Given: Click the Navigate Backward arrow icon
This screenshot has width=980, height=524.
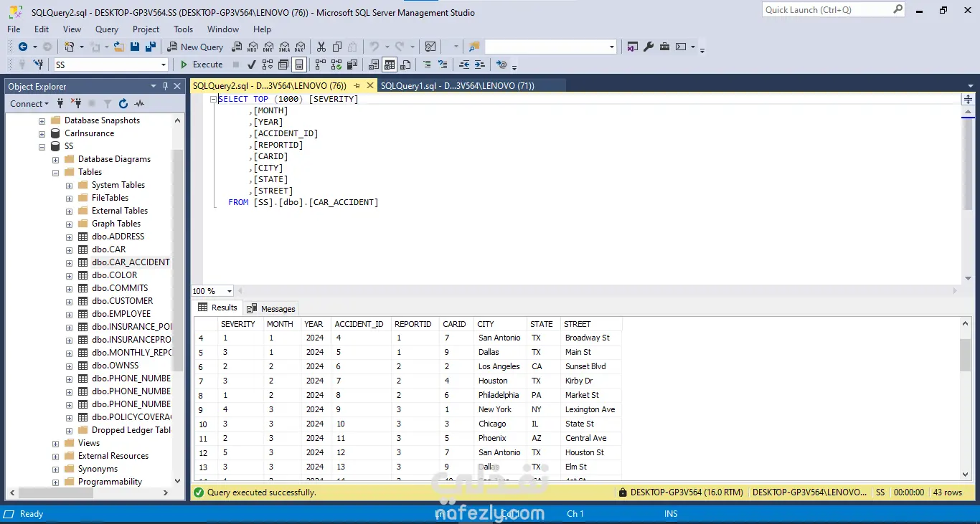Looking at the screenshot, I should [x=23, y=47].
